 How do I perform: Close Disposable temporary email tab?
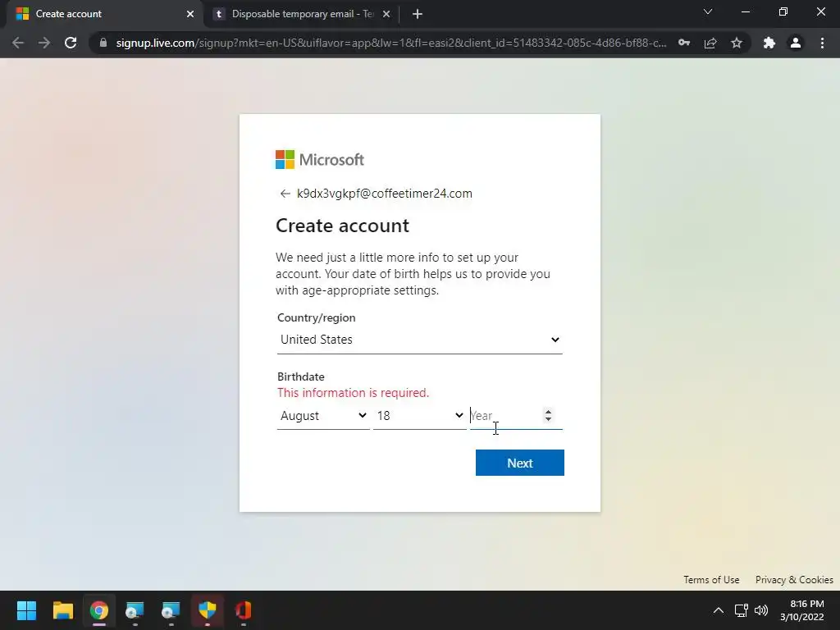coord(386,14)
